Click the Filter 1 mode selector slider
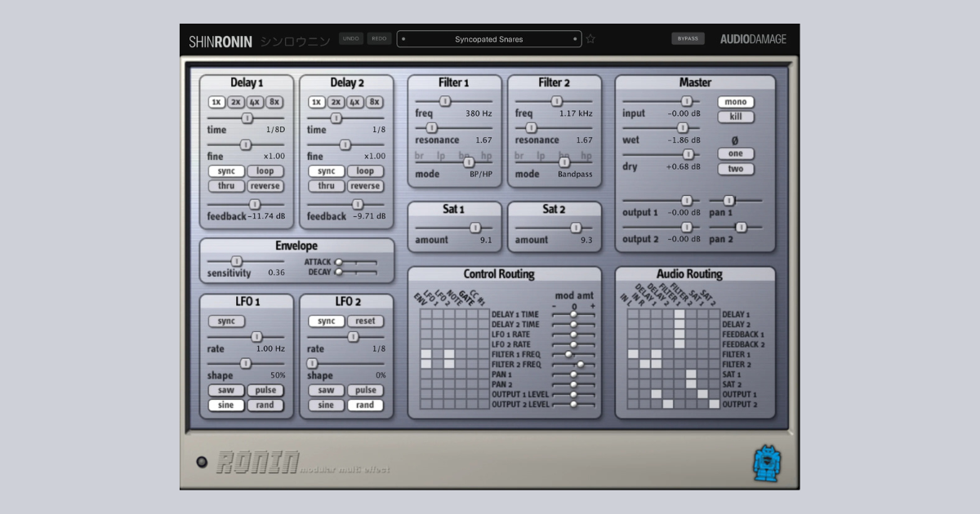The height and width of the screenshot is (514, 980). coord(454,162)
